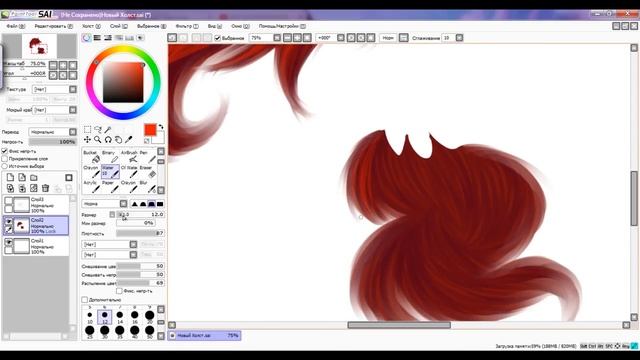The image size is (640, 360).
Task: Open the stabilizer value dropdown
Action: point(459,38)
